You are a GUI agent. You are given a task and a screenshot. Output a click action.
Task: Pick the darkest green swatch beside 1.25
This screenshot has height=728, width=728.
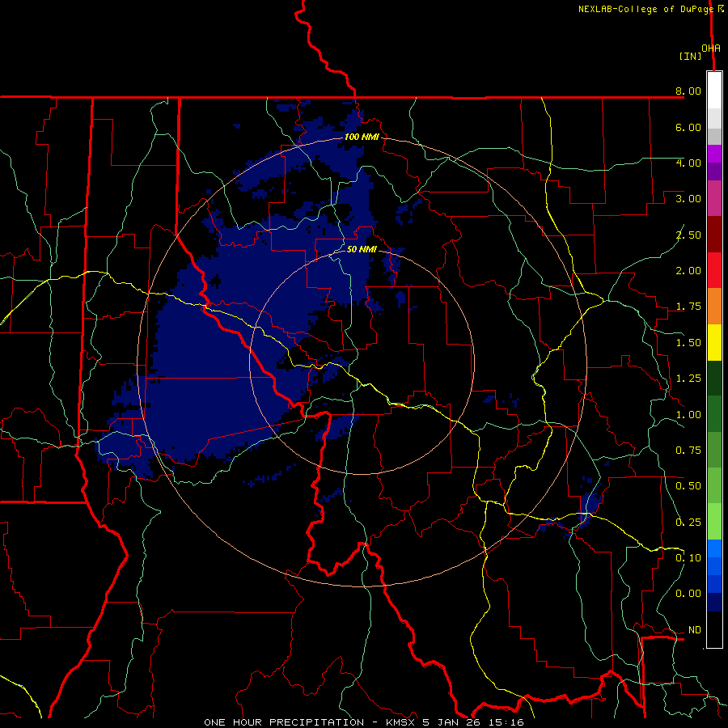point(714,379)
